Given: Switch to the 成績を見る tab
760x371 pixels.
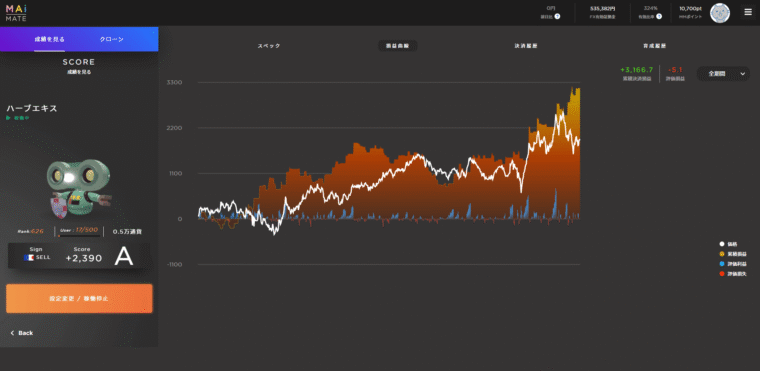Looking at the screenshot, I should 49,39.
